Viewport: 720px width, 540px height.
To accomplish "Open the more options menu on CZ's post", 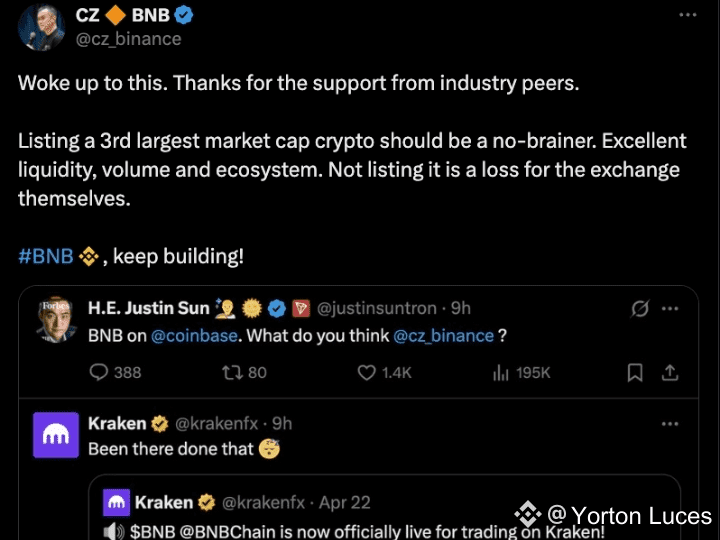I will click(688, 16).
